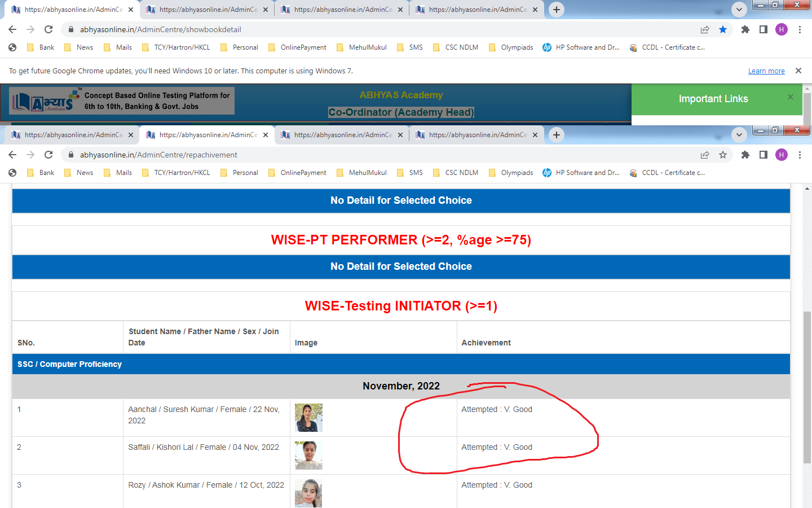The height and width of the screenshot is (508, 812).
Task: Click share icon in the showbookdetail address bar
Action: tap(705, 29)
